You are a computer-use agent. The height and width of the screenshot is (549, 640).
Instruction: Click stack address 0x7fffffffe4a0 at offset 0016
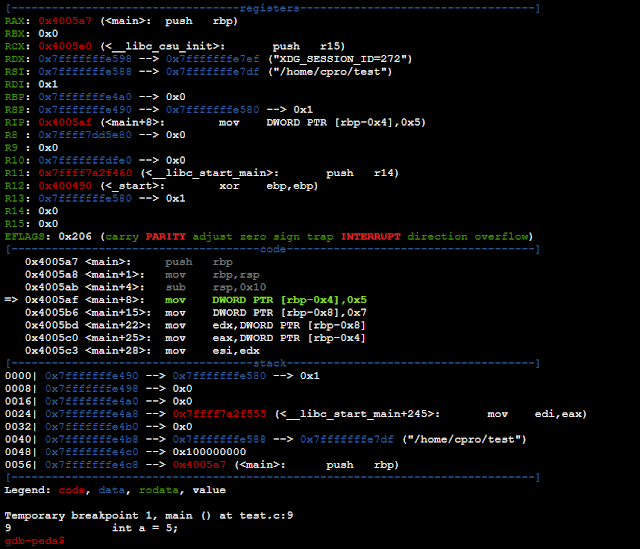point(91,401)
